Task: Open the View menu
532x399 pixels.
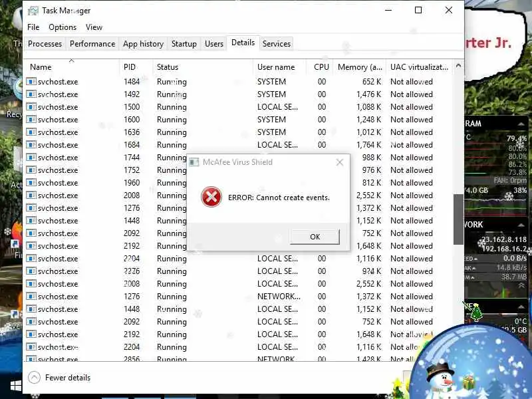Action: [94, 27]
